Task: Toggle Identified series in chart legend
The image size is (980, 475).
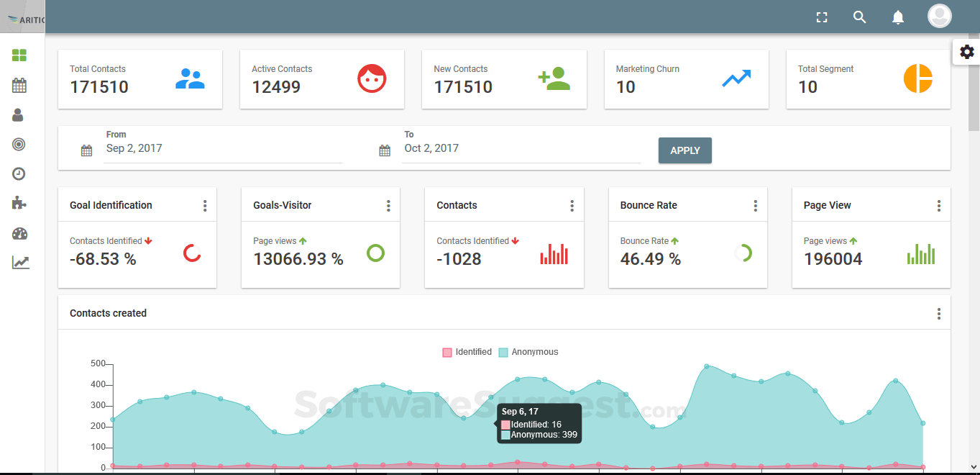Action: [x=467, y=352]
